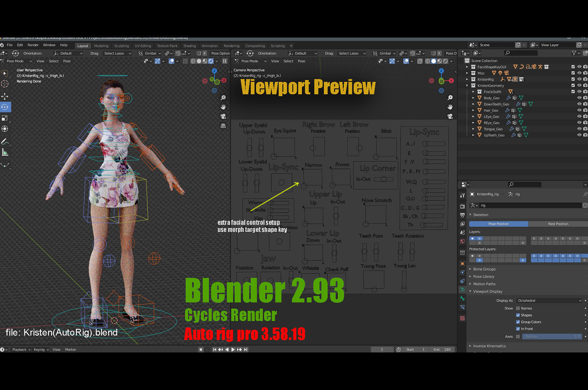Open the Render menu
This screenshot has width=588, height=390.
(33, 45)
